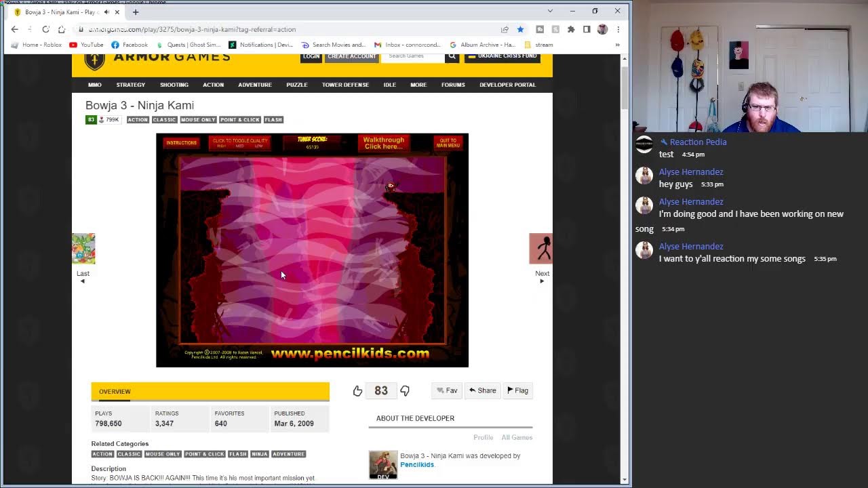Viewport: 868px width, 488px height.
Task: Add game to favorites with Fav button
Action: tap(447, 390)
